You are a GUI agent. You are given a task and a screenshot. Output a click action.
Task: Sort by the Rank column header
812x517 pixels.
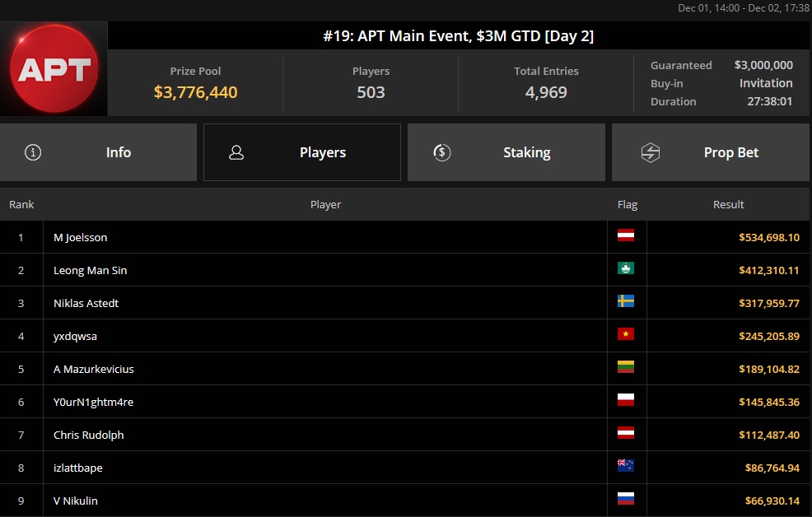(21, 204)
